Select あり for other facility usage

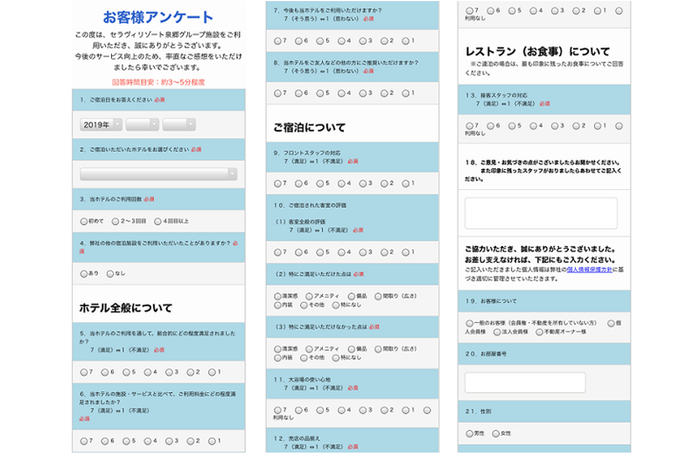click(83, 272)
